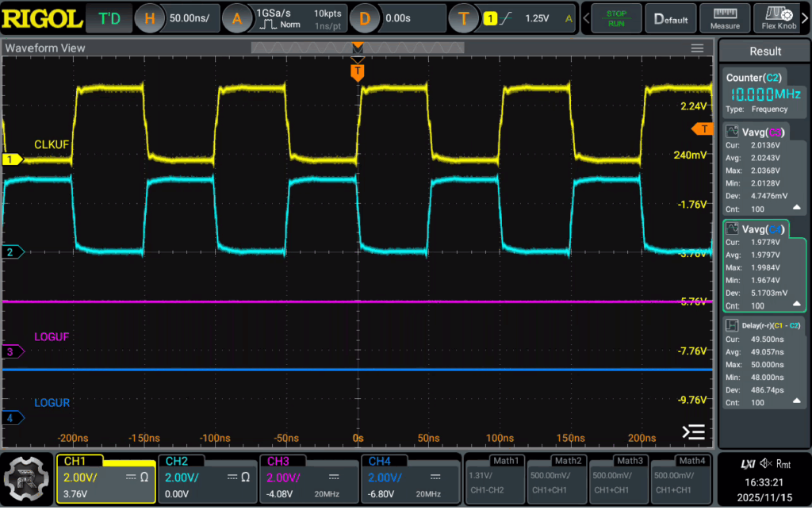Screen dimensions: 812x510
Task: Click the LXI network icon
Action: [748, 465]
